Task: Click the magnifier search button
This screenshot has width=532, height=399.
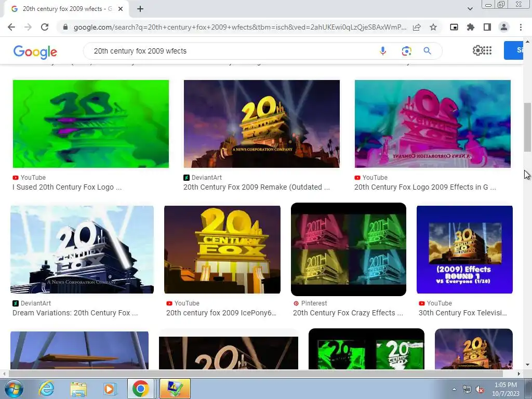Action: click(427, 51)
